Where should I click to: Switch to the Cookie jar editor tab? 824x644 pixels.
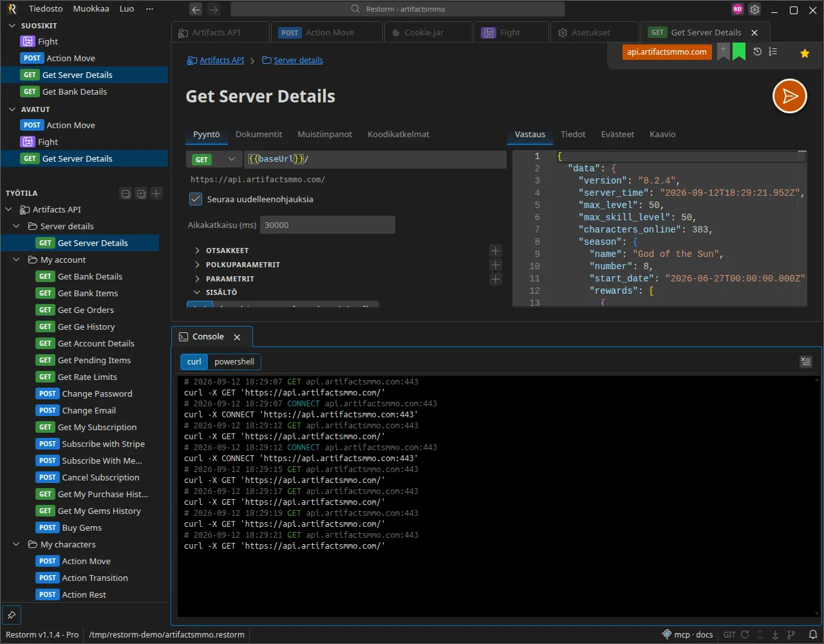tap(427, 33)
